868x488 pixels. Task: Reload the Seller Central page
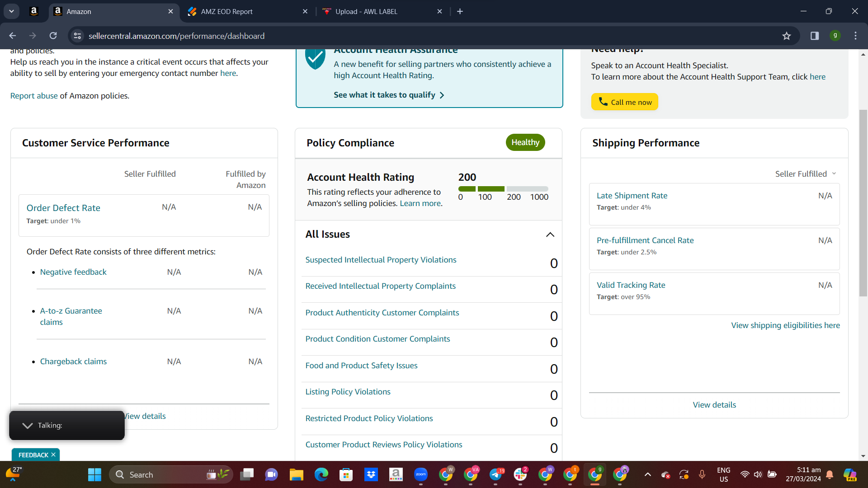53,36
